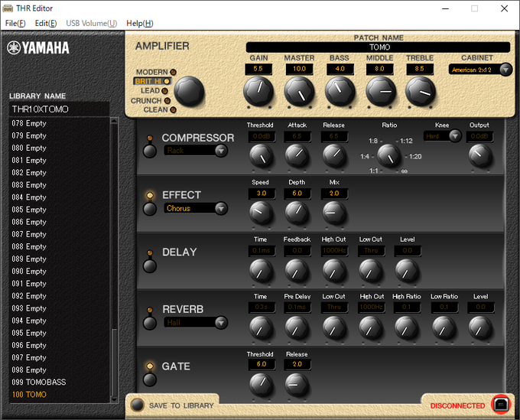Toggle the Effect on/off button
The height and width of the screenshot is (420, 520).
click(x=150, y=209)
